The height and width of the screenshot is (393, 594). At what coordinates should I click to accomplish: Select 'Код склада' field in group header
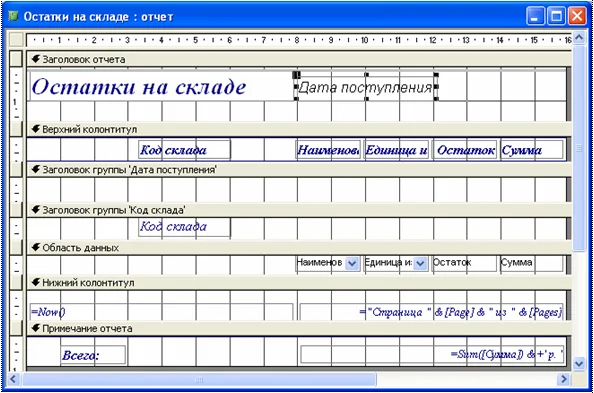(184, 227)
